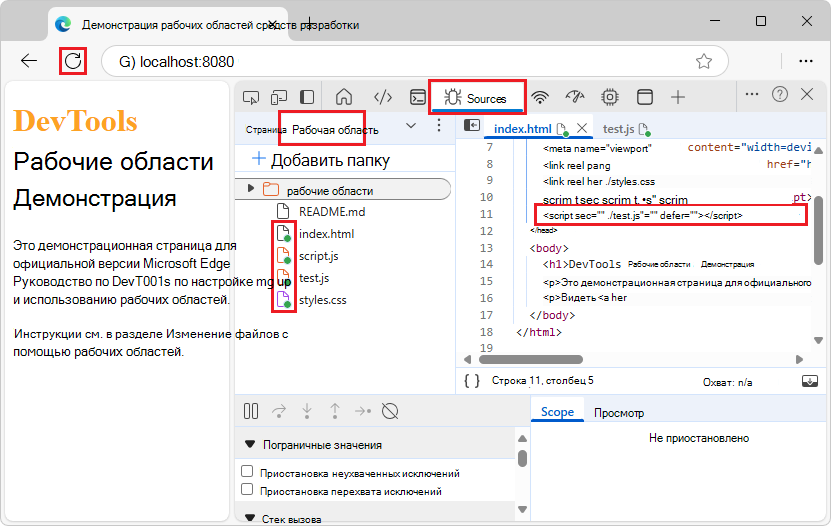Open the Application tool icon
Image resolution: width=831 pixels, height=526 pixels.
(644, 97)
